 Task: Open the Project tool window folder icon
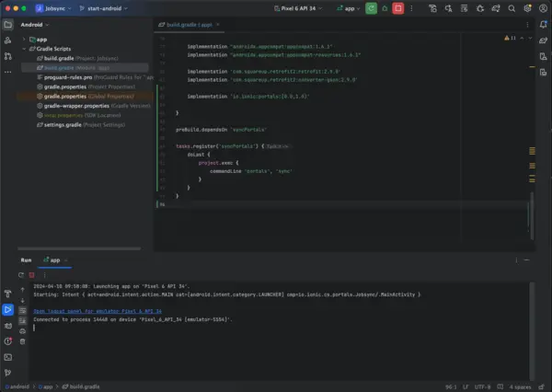(x=8, y=25)
